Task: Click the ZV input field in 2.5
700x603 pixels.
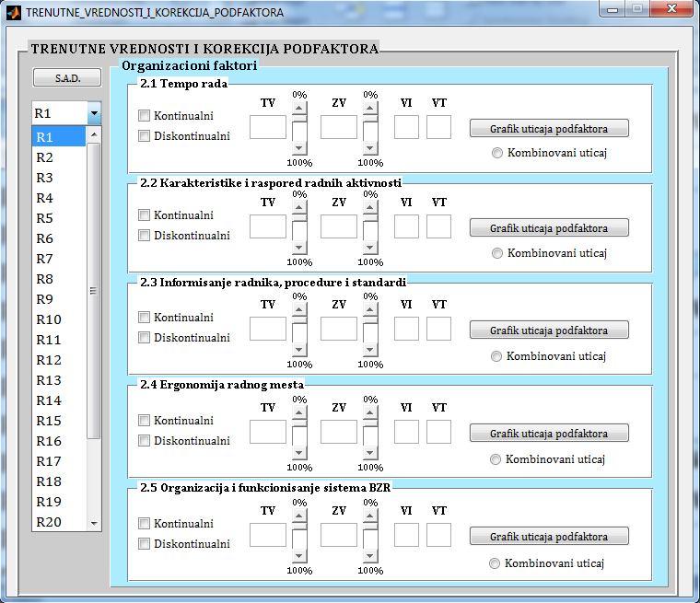Action: (x=339, y=535)
